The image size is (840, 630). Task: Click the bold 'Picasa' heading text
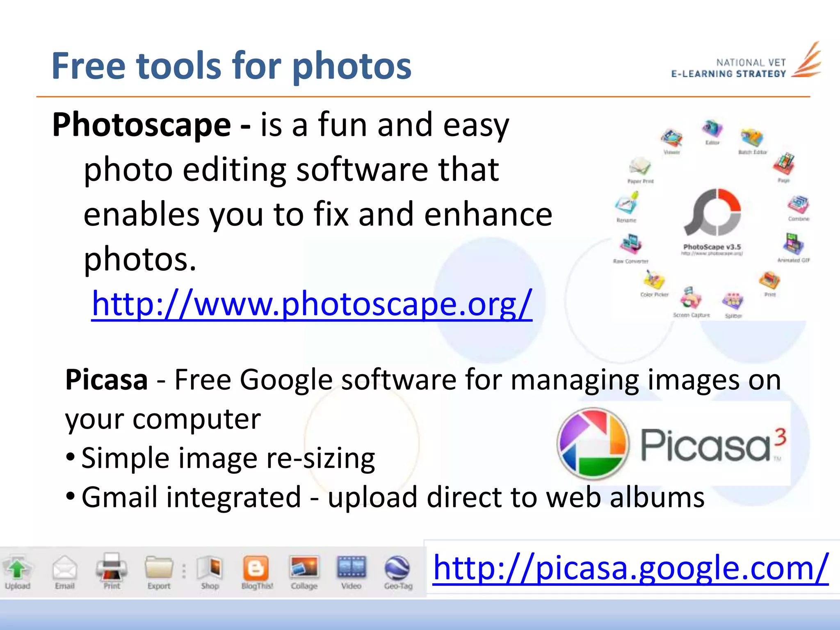[x=107, y=379]
